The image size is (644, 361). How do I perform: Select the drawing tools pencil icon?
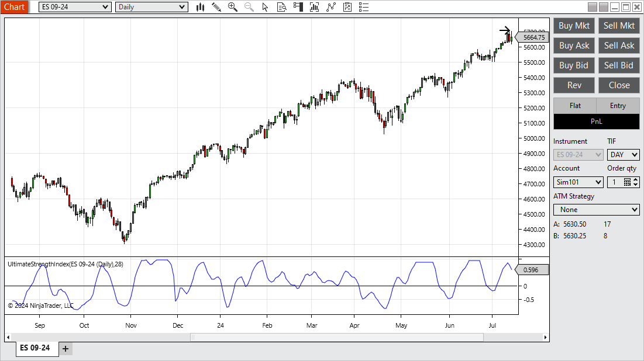point(216,7)
